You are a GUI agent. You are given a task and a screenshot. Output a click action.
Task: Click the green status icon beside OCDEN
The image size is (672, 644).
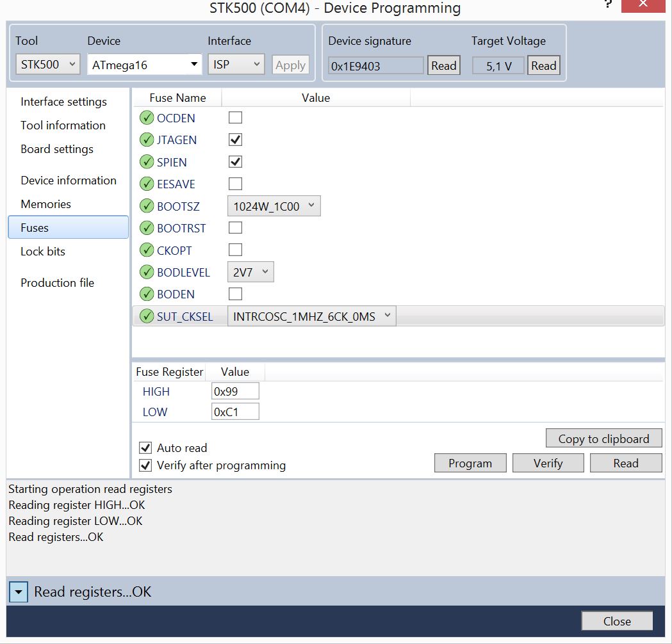pos(147,118)
